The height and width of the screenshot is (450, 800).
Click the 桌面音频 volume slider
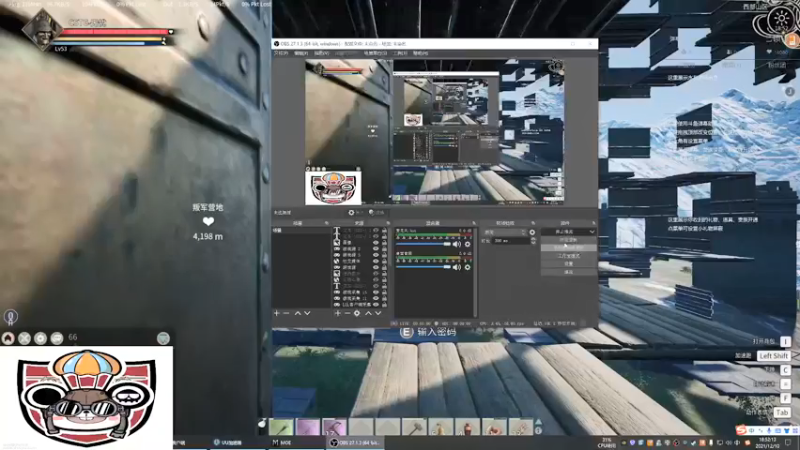(423, 267)
